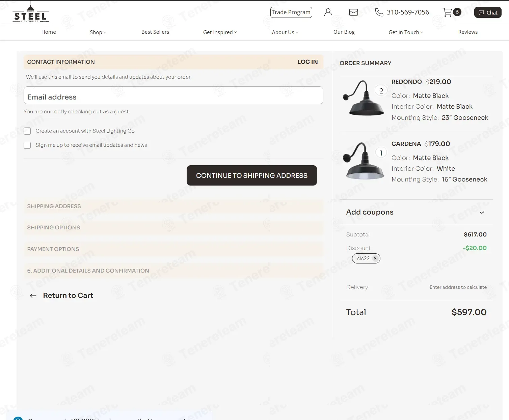
Task: Click the Payment Options section header
Action: (x=173, y=249)
